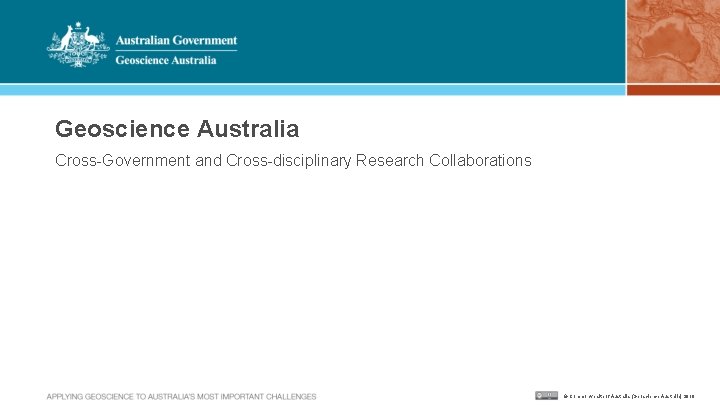Viewport: 720px width, 405px height.
Task: Click the Australian Government coat of arms logo
Action: (x=78, y=45)
